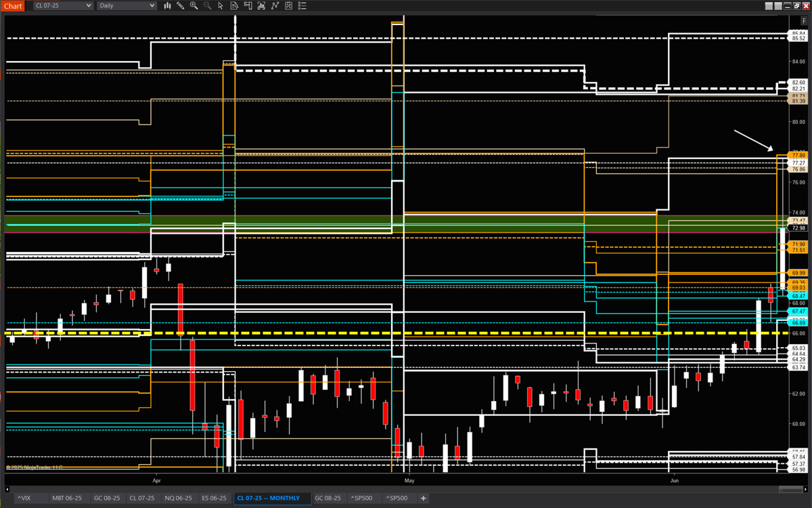Click the 84.00 price axis label
The width and height of the screenshot is (812, 508).
(x=798, y=62)
